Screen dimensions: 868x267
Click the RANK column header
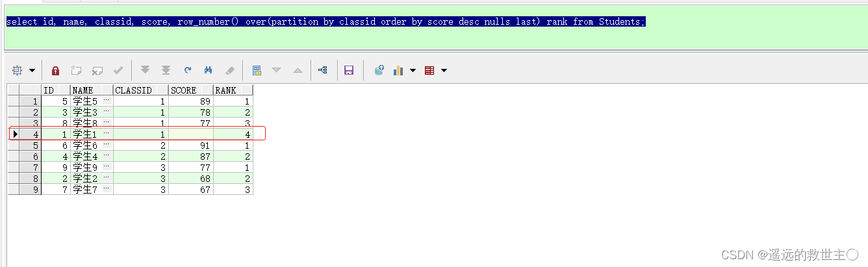pos(233,90)
